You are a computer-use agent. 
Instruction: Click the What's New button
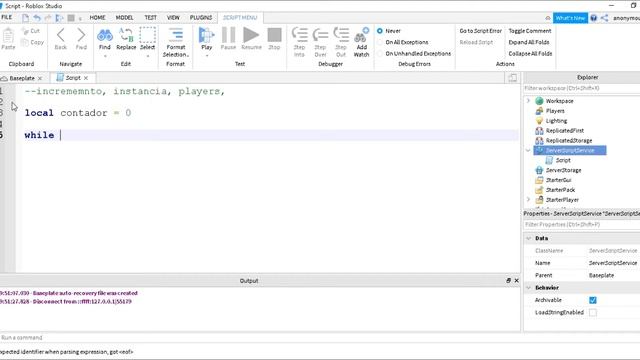click(570, 18)
